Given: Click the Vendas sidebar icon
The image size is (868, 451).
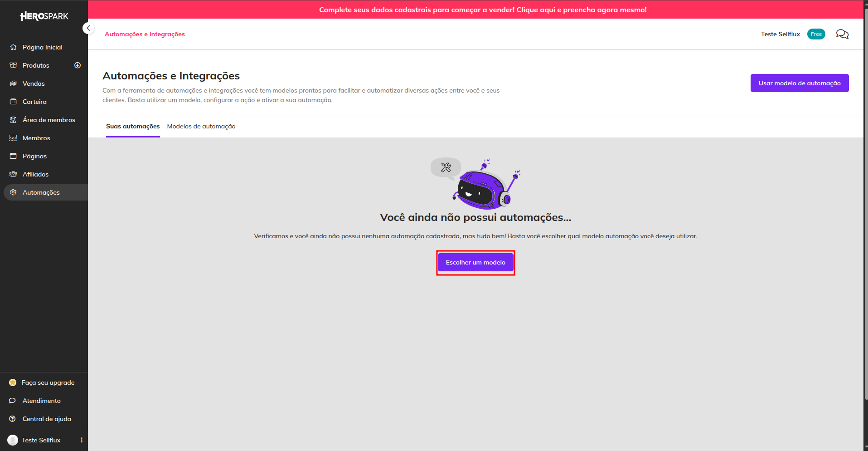Looking at the screenshot, I should point(13,83).
